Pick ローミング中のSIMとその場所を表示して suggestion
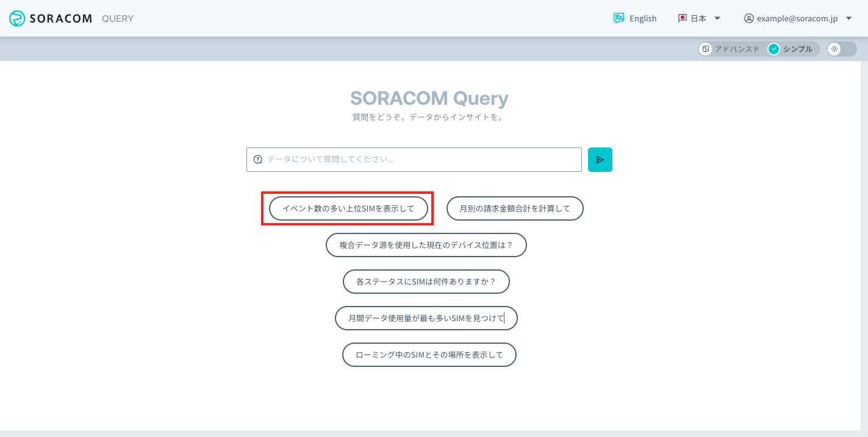868x437 pixels. [429, 355]
